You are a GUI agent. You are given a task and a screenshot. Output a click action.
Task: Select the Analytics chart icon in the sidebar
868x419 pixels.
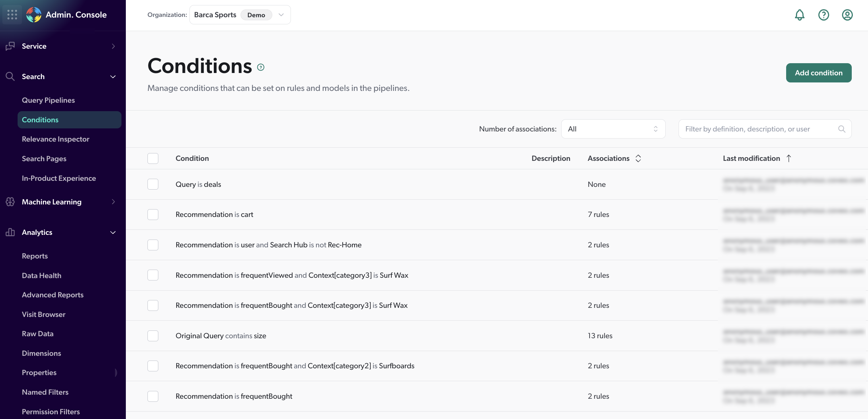click(10, 232)
